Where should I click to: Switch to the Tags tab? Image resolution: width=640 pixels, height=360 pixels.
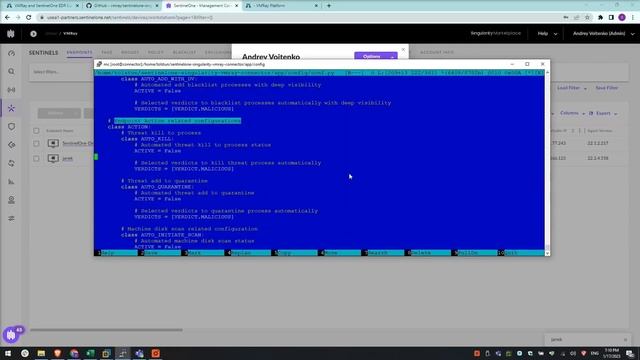(107, 53)
